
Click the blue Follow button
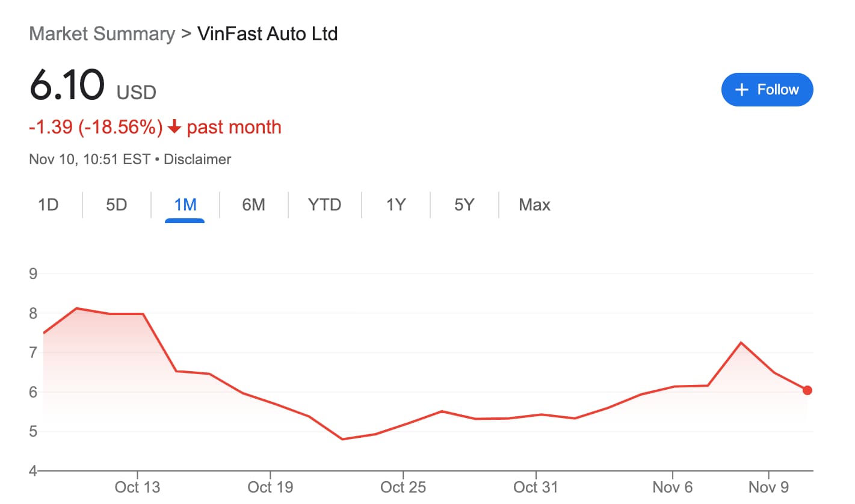767,90
